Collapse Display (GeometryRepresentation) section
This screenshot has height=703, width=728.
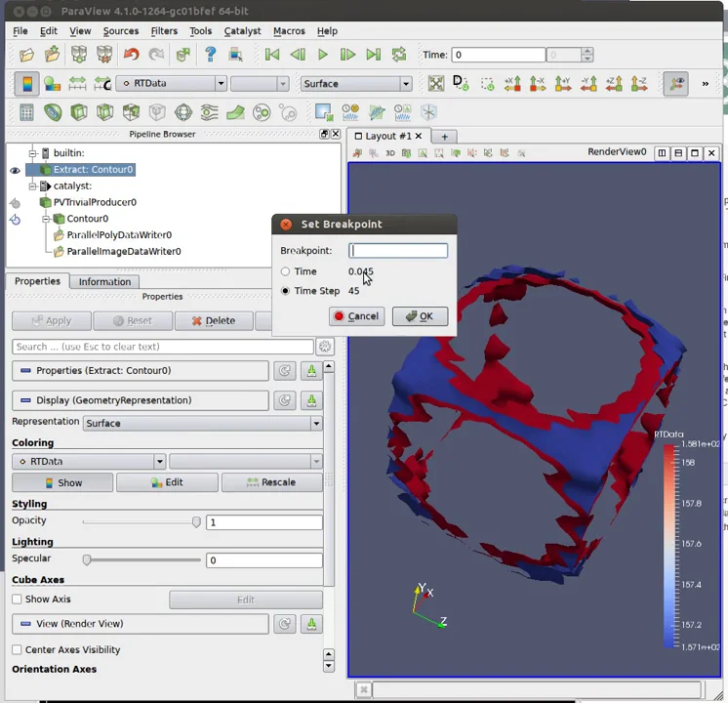click(x=141, y=400)
